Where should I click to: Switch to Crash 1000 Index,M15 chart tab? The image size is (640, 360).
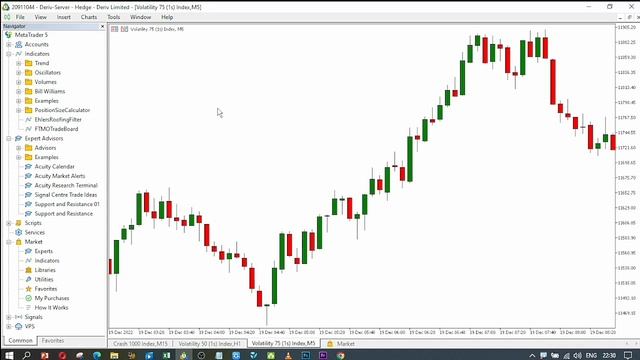click(140, 344)
